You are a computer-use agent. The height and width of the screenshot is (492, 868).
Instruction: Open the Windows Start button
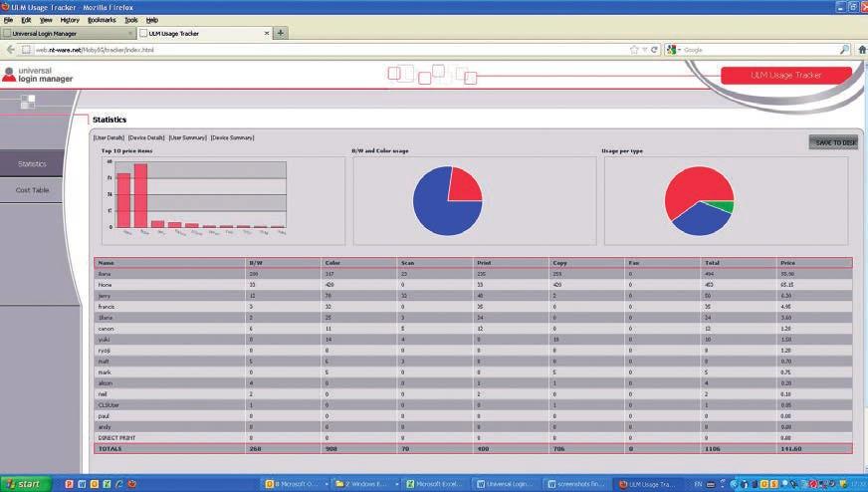click(x=26, y=484)
